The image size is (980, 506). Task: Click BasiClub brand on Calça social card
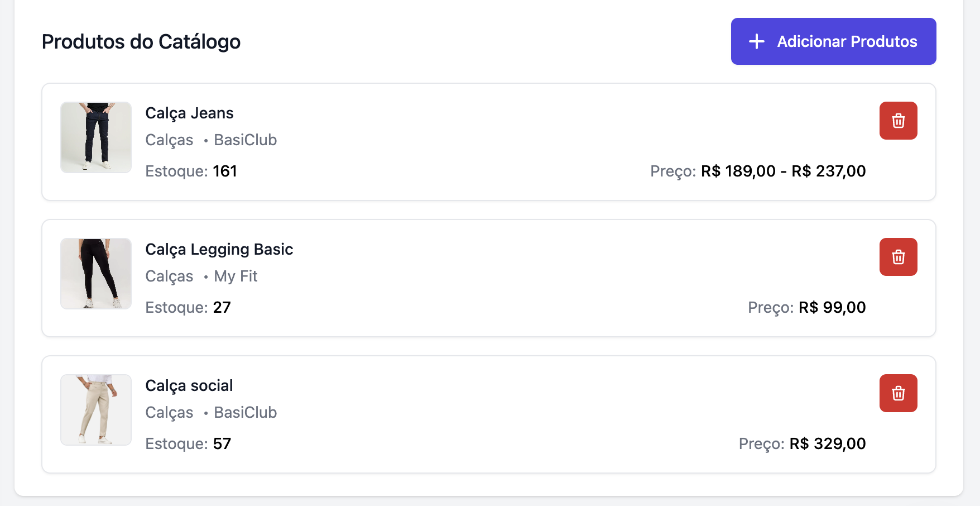(245, 412)
